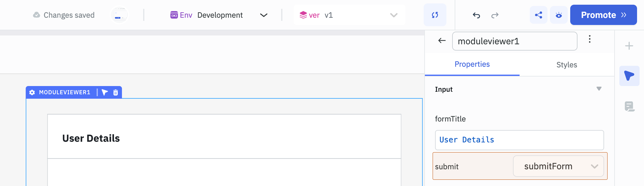Open the version v1 dropdown
Viewport: 644px width, 186px height.
(393, 15)
